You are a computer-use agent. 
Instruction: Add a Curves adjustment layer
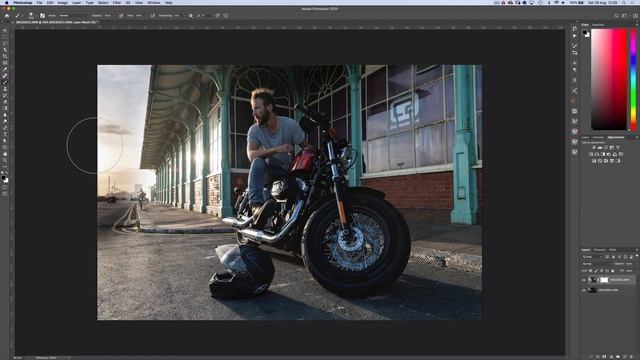pyautogui.click(x=606, y=147)
